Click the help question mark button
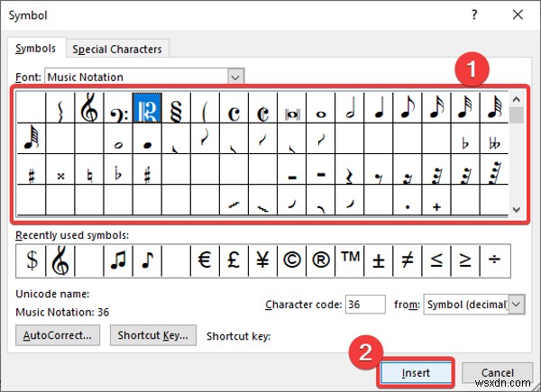This screenshot has height=392, width=541. click(x=474, y=14)
